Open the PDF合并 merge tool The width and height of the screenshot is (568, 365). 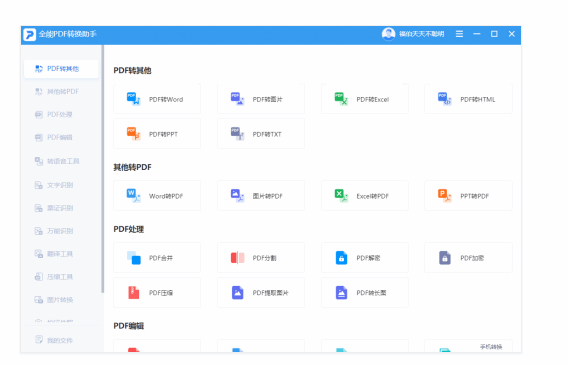point(157,257)
